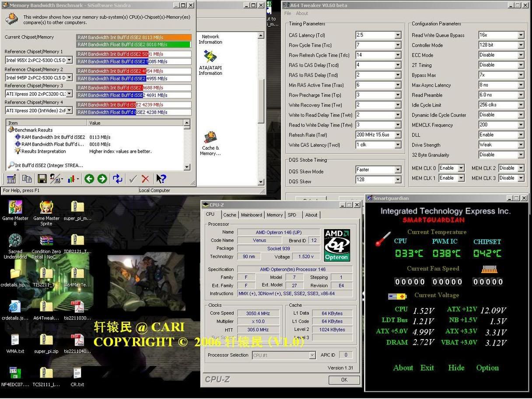The width and height of the screenshot is (532, 399).
Task: Select the Condition Zero Retail archive icon
Action: click(x=46, y=247)
